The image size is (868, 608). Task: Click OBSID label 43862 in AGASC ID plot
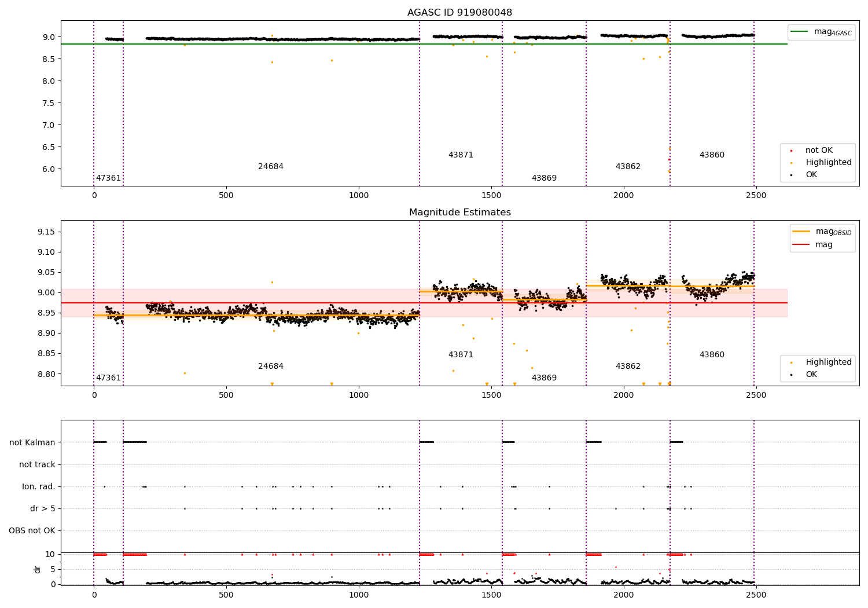point(628,167)
